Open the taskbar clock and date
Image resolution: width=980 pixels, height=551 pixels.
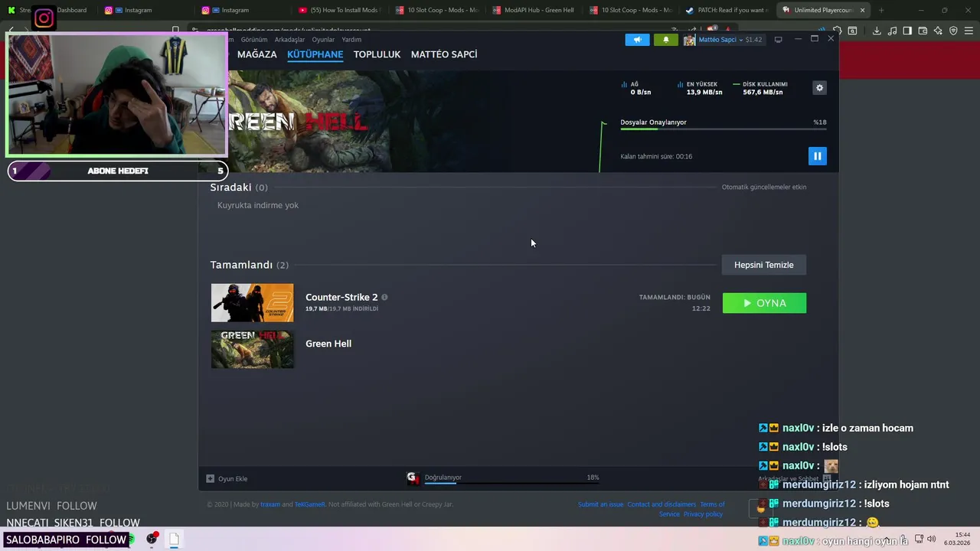pyautogui.click(x=957, y=539)
